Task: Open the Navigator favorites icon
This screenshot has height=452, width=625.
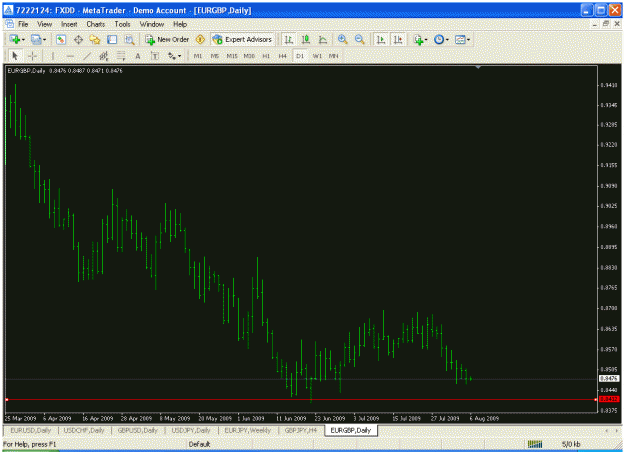Action: coord(95,39)
